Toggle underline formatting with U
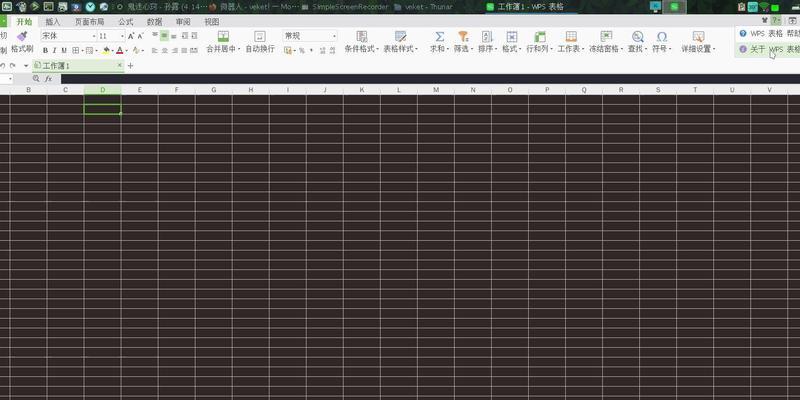Viewport: 800px width, 400px height. pos(64,51)
